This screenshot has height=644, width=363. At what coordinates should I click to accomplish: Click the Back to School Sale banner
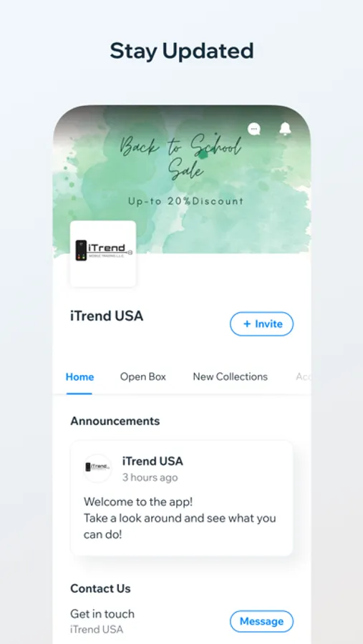[182, 180]
